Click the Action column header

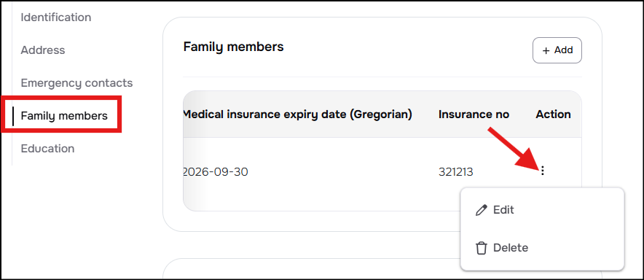[x=553, y=114]
